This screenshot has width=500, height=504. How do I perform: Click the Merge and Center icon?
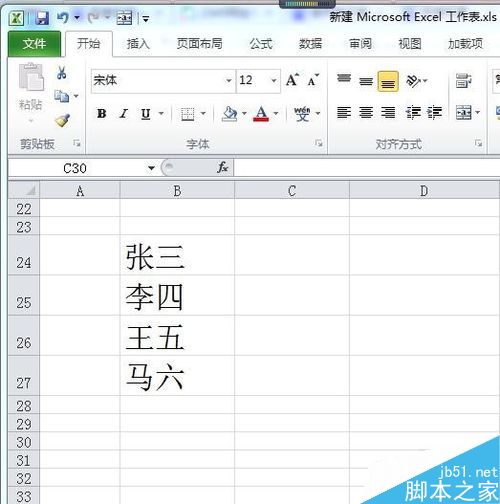pos(463,113)
